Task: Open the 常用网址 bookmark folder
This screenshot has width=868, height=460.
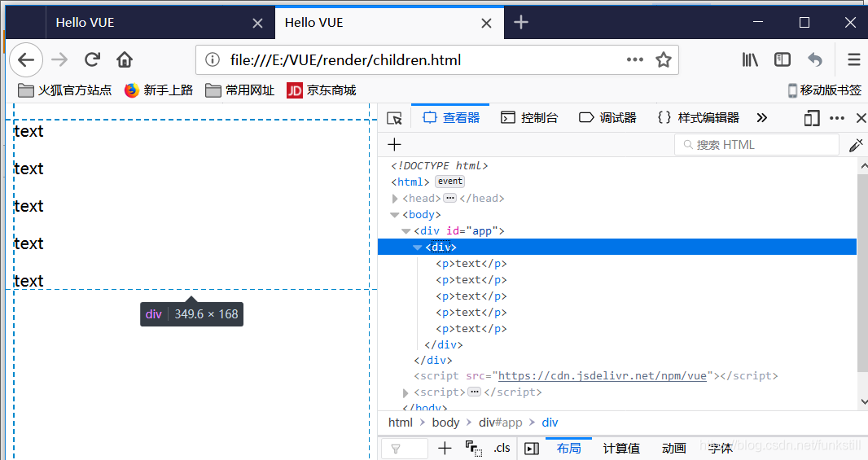Action: 239,90
